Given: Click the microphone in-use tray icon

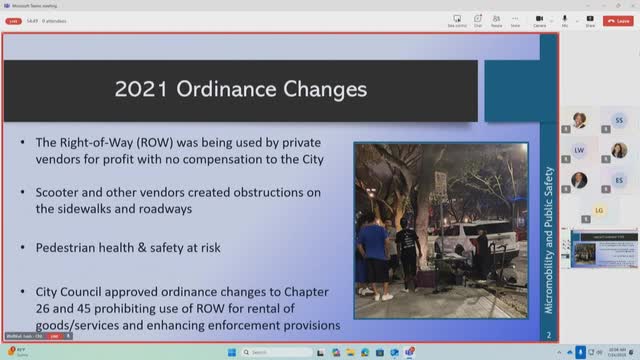Looking at the screenshot, I should 580,352.
